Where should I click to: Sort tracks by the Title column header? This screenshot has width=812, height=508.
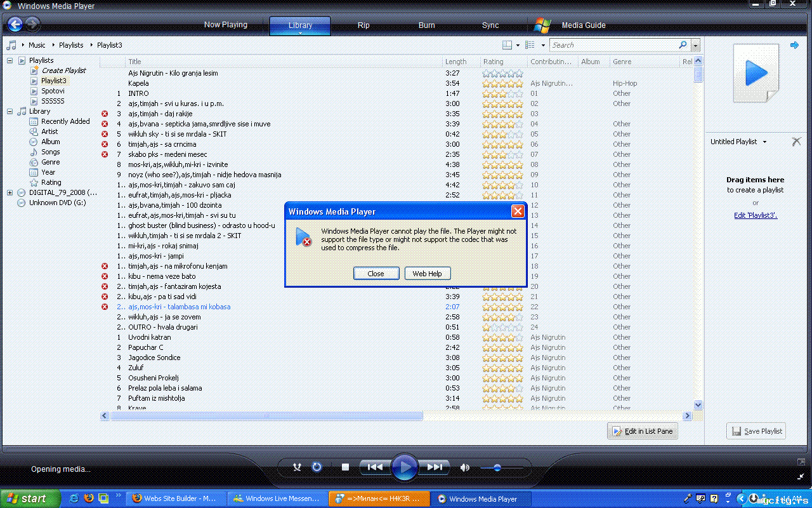(284, 62)
